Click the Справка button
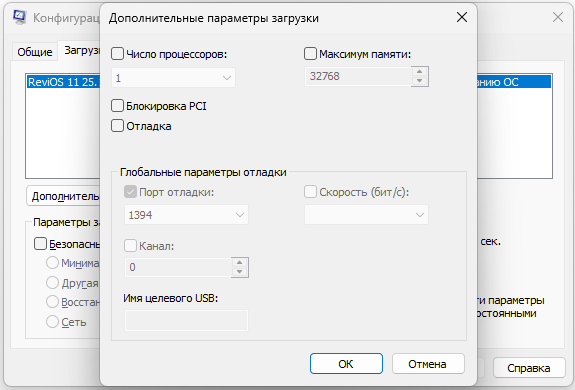Viewport: 575px width, 390px height. point(529,368)
